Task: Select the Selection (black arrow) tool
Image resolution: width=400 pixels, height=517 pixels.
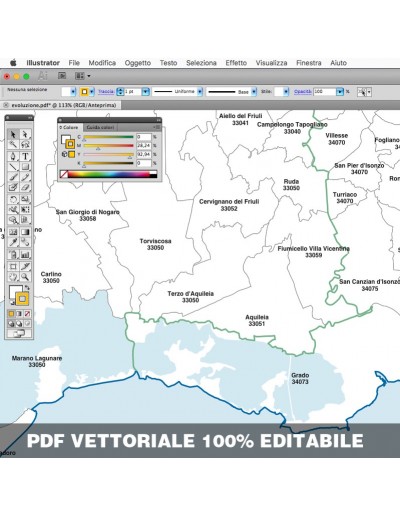Action: coord(13,134)
